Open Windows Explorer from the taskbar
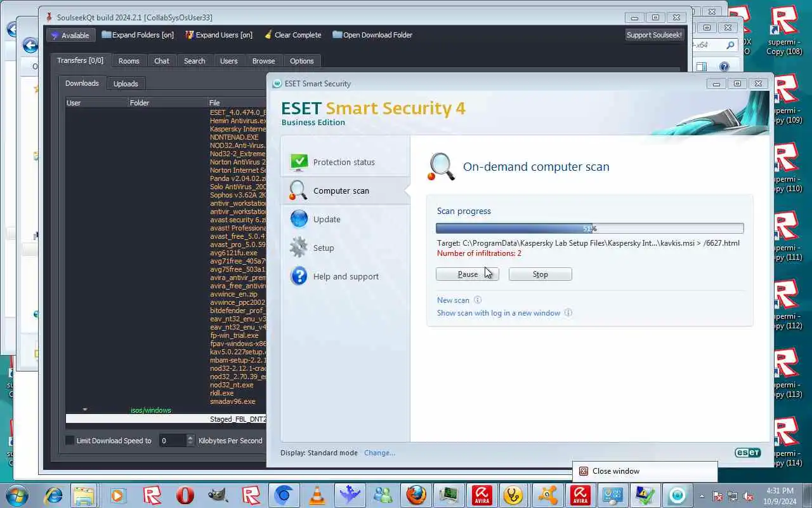The image size is (812, 508). [x=83, y=495]
